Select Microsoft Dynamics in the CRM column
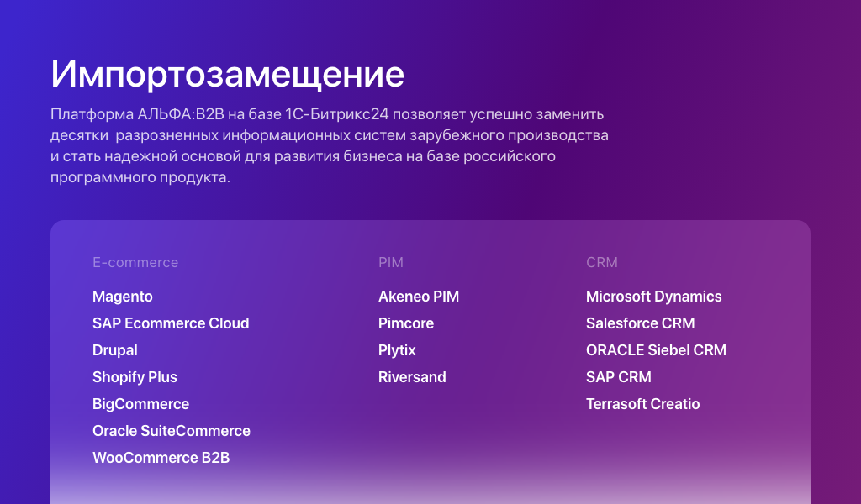 pos(653,297)
